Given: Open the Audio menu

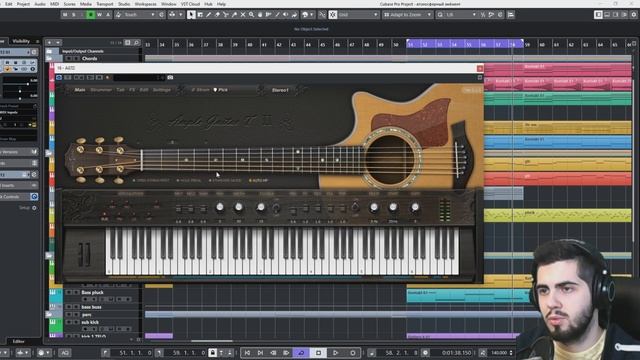Looking at the screenshot, I should click(x=40, y=4).
